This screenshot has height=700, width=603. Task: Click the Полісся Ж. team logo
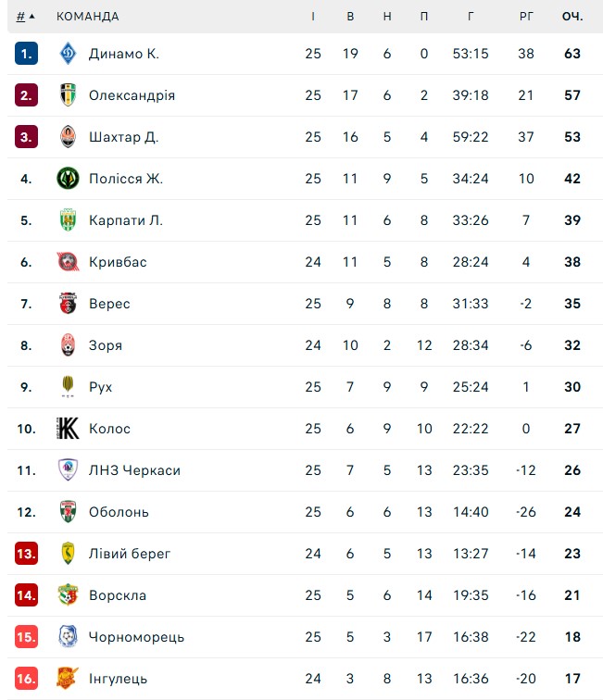[x=68, y=179]
